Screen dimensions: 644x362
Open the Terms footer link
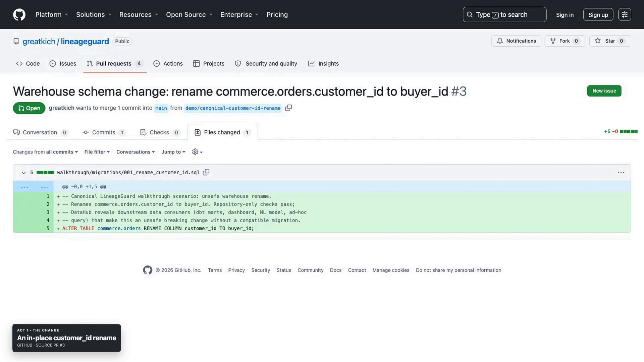[x=215, y=270]
